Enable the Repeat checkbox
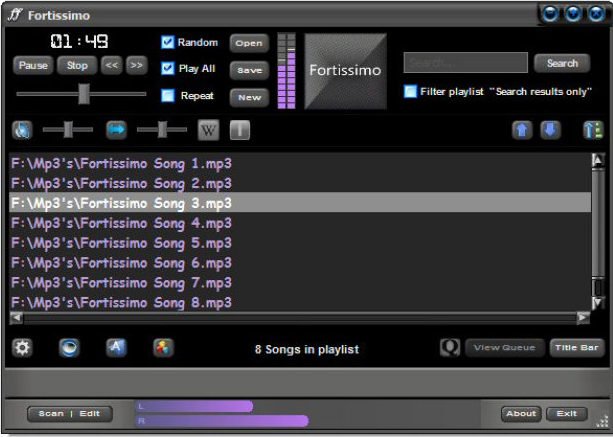The height and width of the screenshot is (437, 613). tap(168, 96)
